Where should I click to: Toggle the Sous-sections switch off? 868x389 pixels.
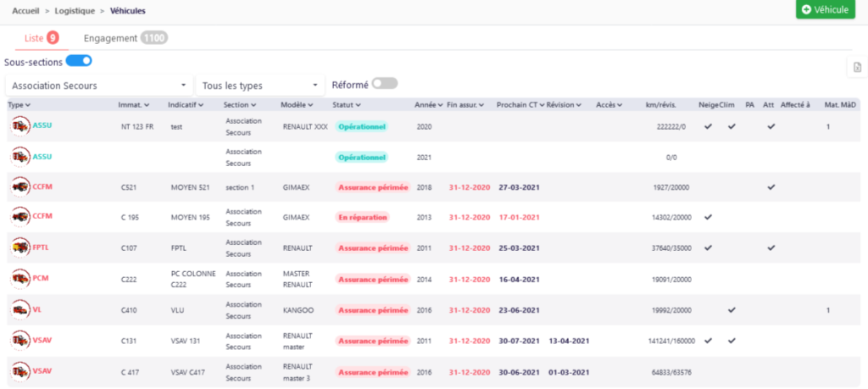[x=79, y=61]
